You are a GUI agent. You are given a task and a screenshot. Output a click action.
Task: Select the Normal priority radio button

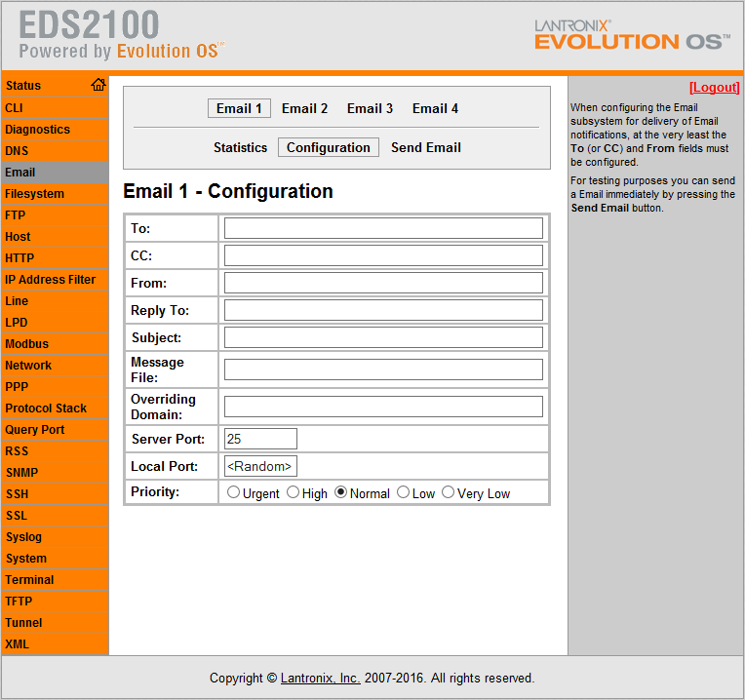point(340,492)
